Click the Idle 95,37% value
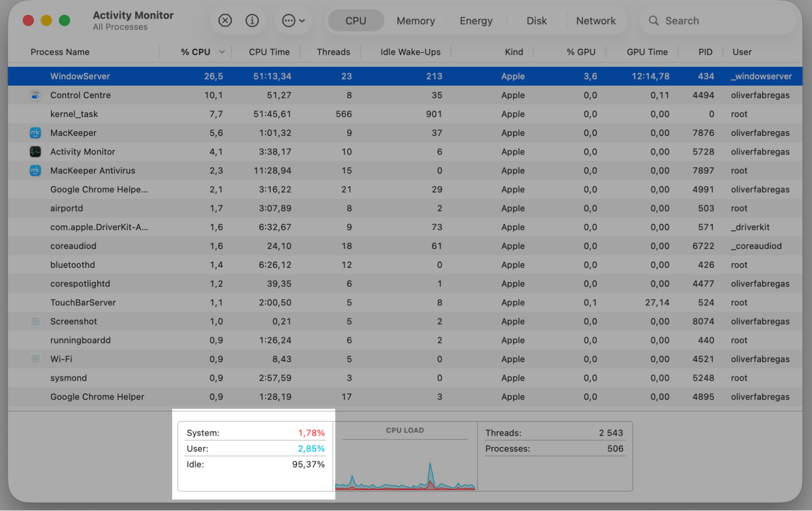The height and width of the screenshot is (511, 812). coord(308,465)
